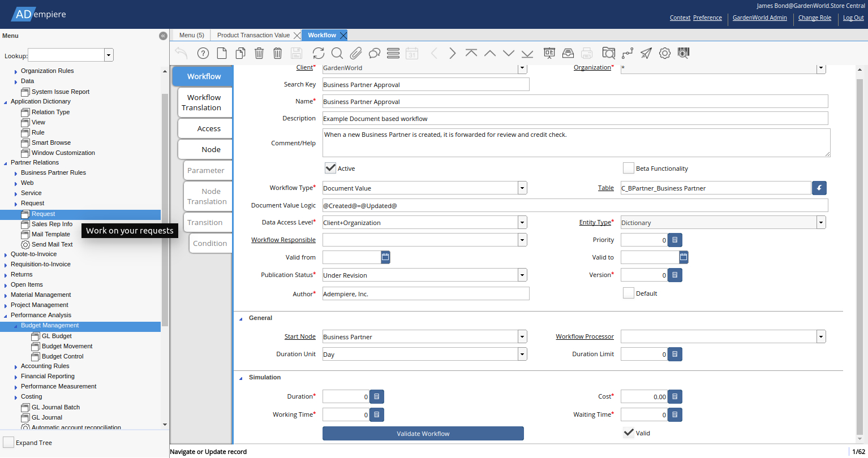Viewport: 868px width, 458px height.
Task: Open the Preference link
Action: coord(707,18)
